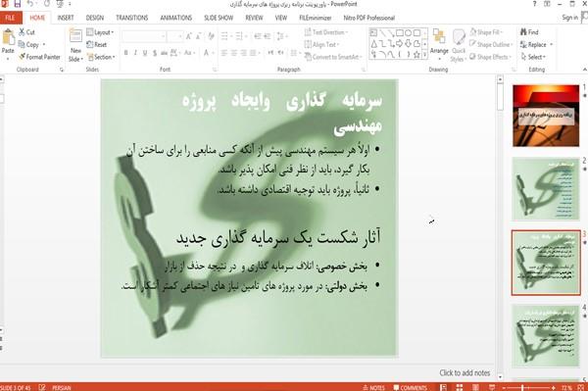Click the Cut scissors icon
Screen dimensions: 588x391
[x=22, y=32]
